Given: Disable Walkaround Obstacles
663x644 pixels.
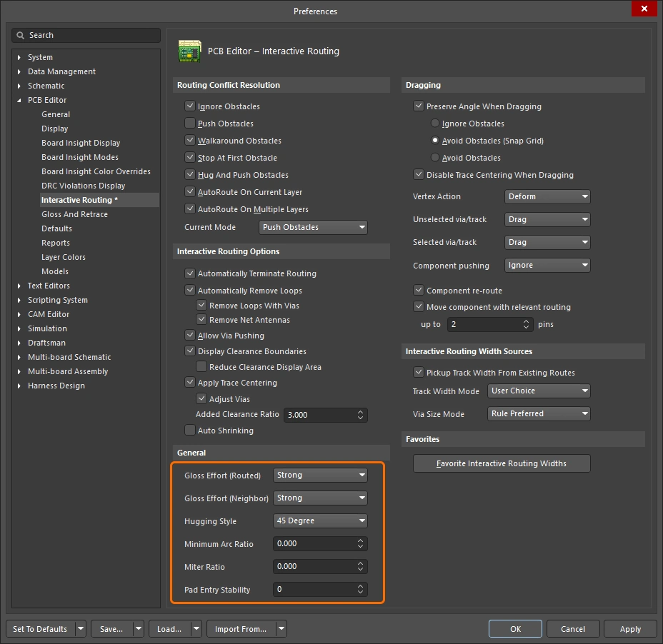Looking at the screenshot, I should (x=191, y=141).
